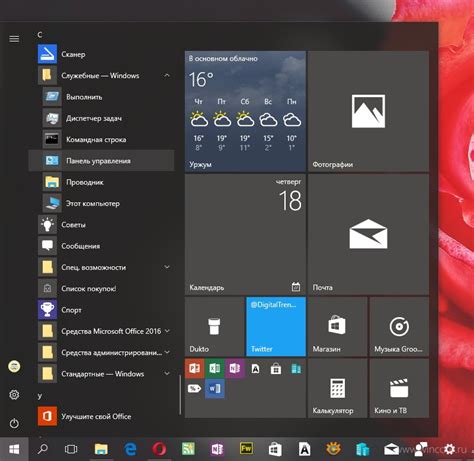Click the app list scrollbar thumb
This screenshot has width=474, height=461.
click(x=180, y=395)
